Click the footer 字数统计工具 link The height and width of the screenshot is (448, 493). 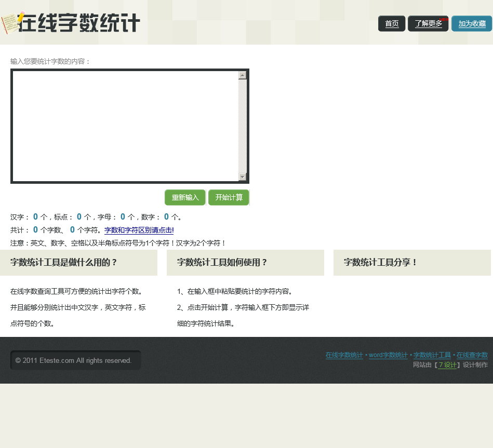(432, 355)
